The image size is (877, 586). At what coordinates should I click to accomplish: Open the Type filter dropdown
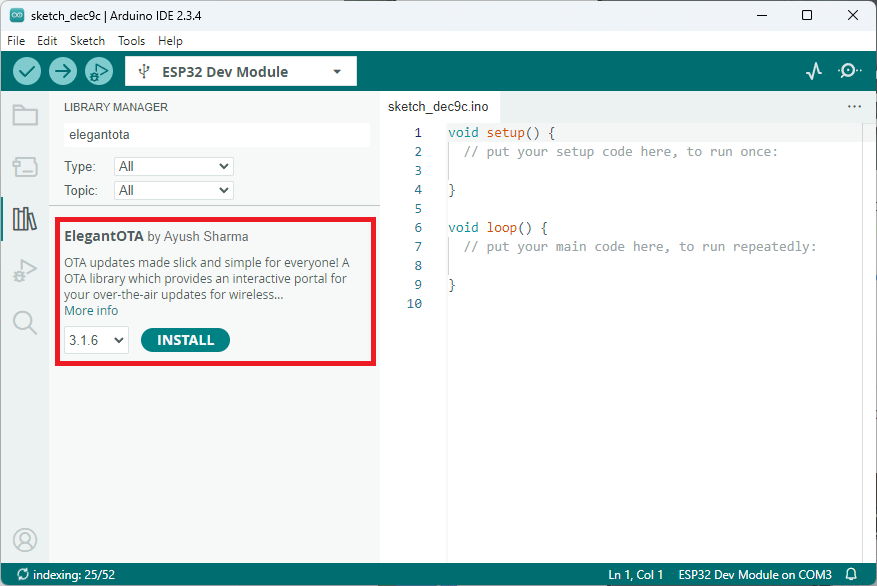click(173, 166)
